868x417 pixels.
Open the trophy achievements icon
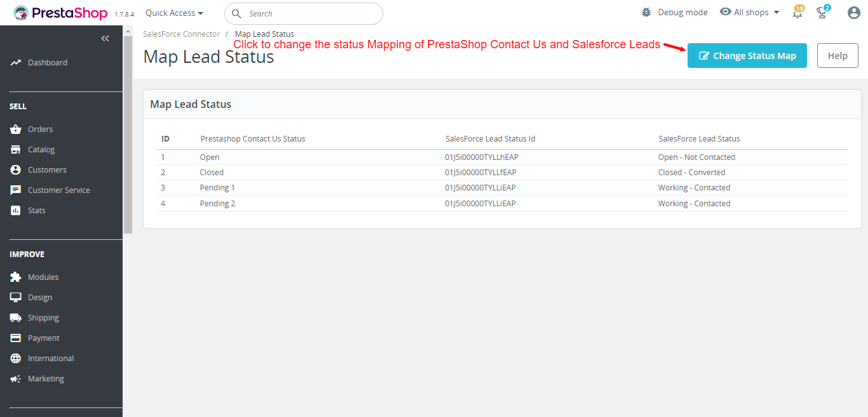click(822, 13)
